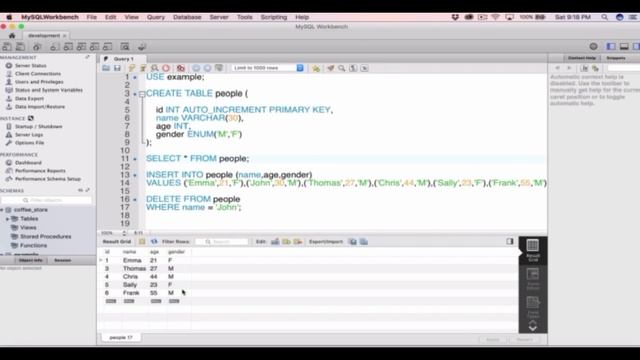Expand the Tables node under coffee_store

tap(7, 219)
